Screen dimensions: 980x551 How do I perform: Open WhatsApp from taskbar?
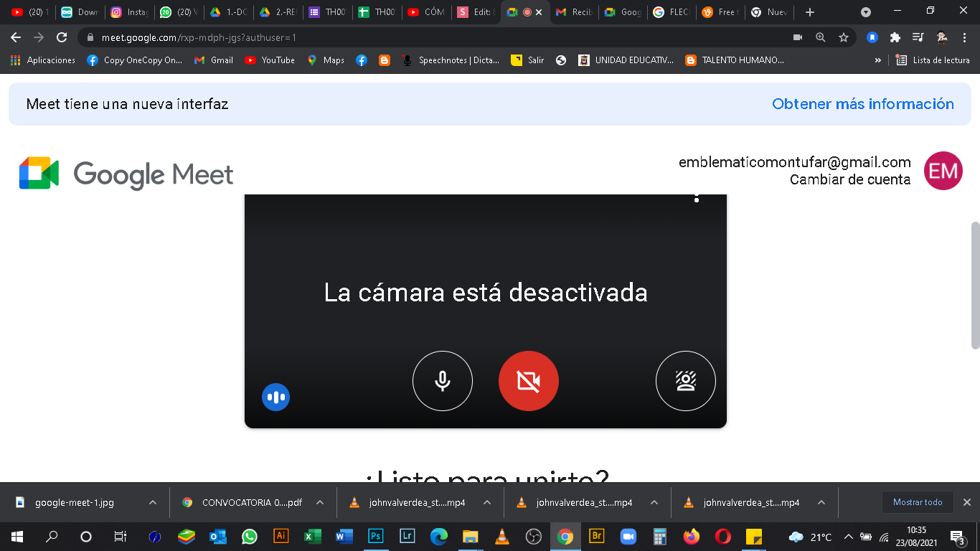point(249,536)
